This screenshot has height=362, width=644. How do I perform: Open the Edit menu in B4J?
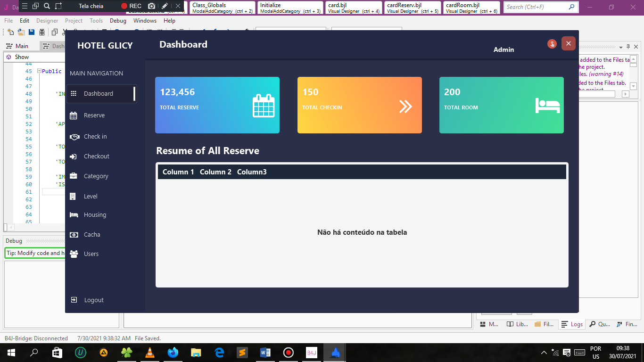(25, 21)
